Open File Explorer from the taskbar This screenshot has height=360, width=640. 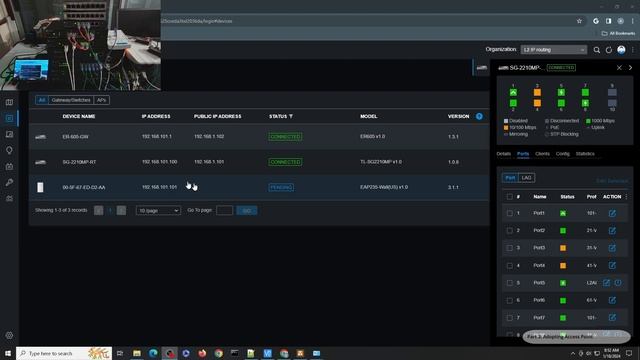pos(136,353)
